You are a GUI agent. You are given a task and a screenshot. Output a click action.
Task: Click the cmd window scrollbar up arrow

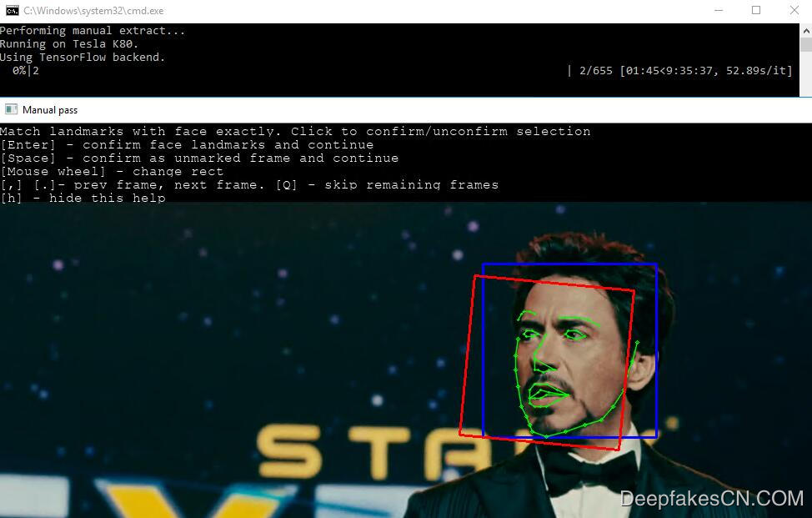click(806, 31)
